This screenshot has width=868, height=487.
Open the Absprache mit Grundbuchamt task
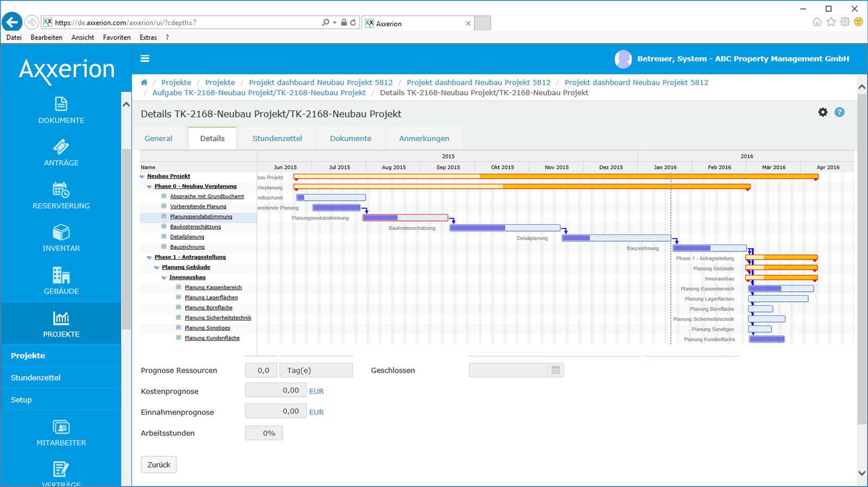pos(207,197)
